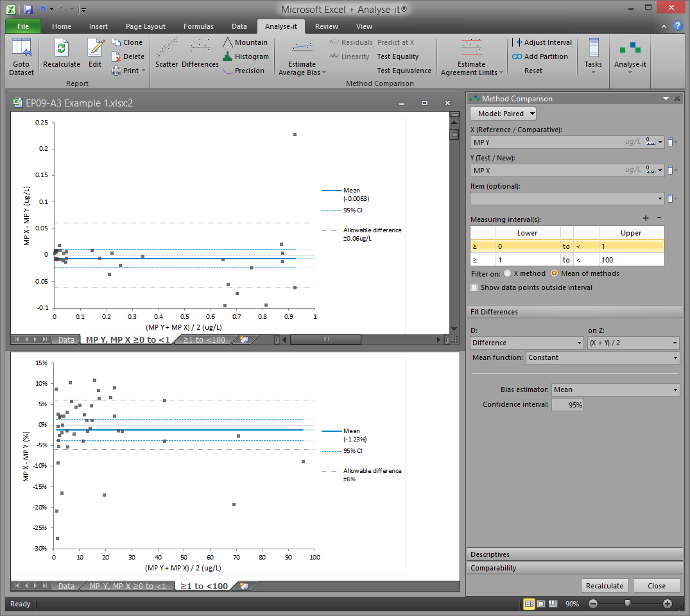
Task: Add a measuring interval with plus icon
Action: (x=646, y=218)
